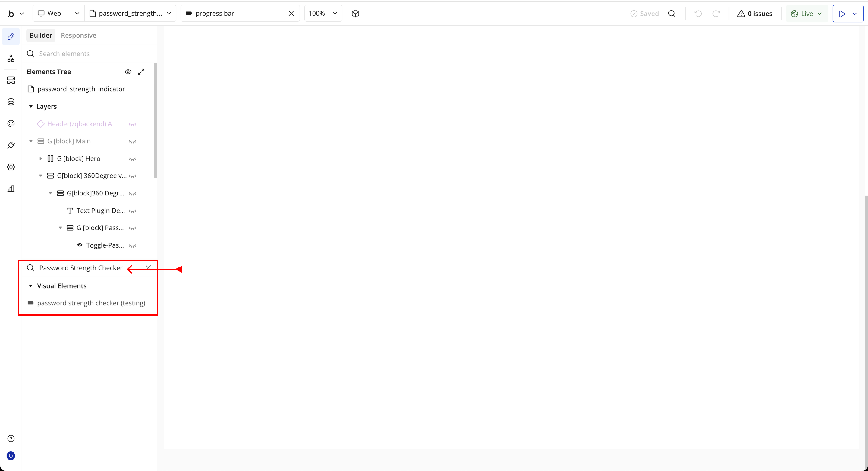This screenshot has height=471, width=868.
Task: Toggle visibility of Toggle-Pas... element
Action: [x=132, y=246]
